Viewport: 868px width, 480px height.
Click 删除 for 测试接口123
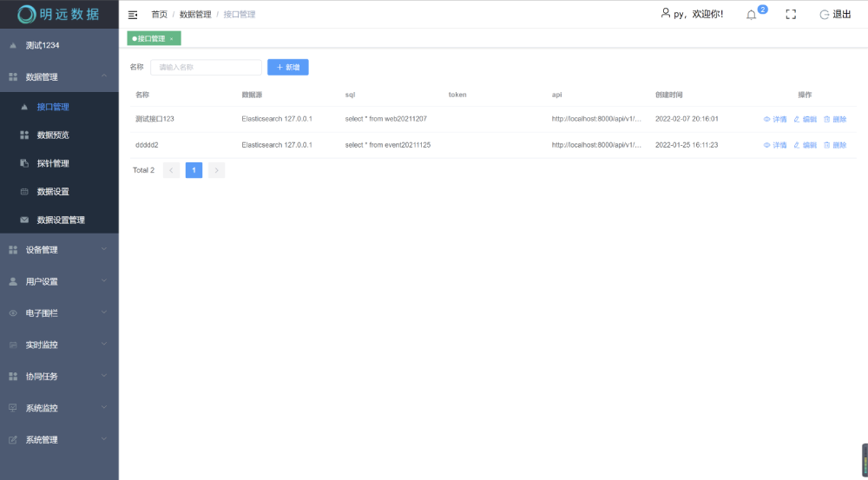pos(835,119)
